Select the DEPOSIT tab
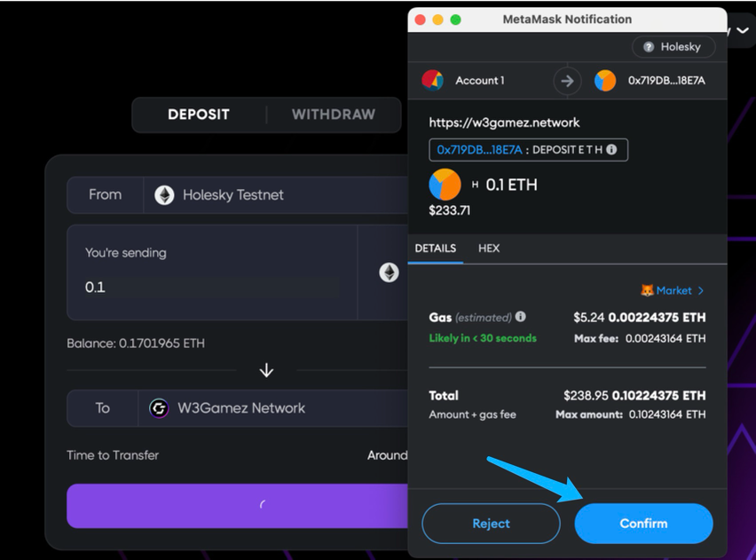Image resolution: width=756 pixels, height=560 pixels. (199, 114)
